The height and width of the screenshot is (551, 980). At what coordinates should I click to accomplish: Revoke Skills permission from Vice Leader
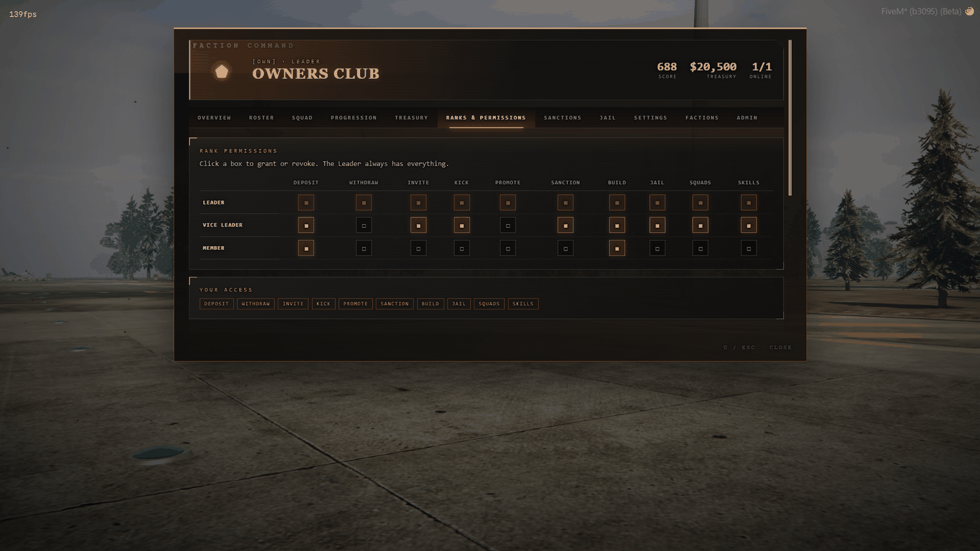tap(748, 225)
